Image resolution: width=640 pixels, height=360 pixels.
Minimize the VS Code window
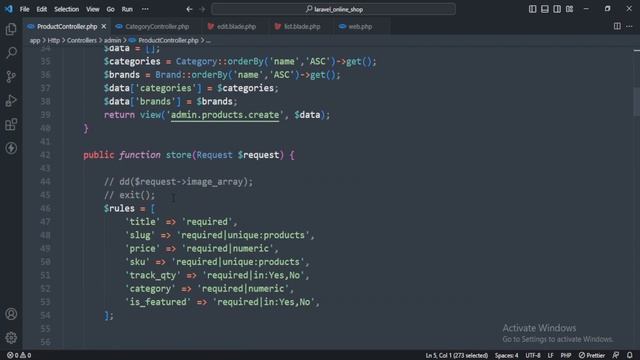pos(586,9)
